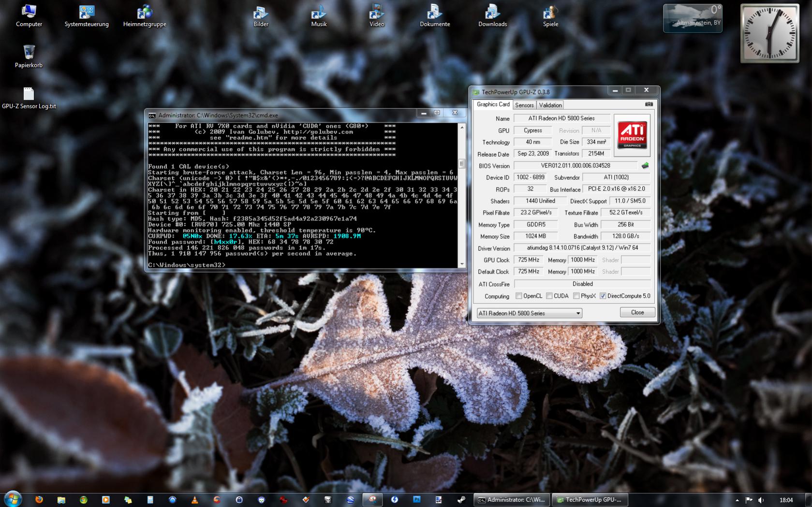Click the Transistors value 2154M
The height and width of the screenshot is (507, 812).
596,154
